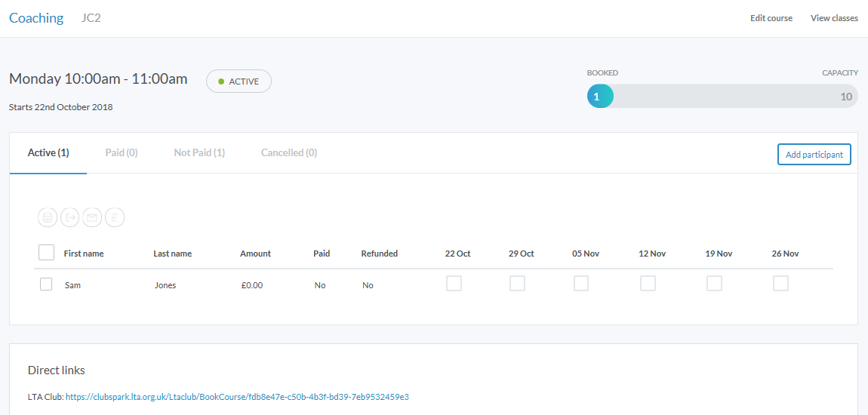868x415 pixels.
Task: Click the pound payment icon
Action: pos(115,217)
